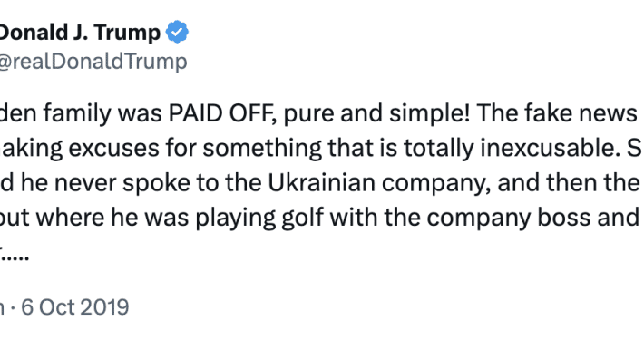Click the 6 Oct 2019 timestamp
Screen dimensions: 644x340
pyautogui.click(x=75, y=307)
